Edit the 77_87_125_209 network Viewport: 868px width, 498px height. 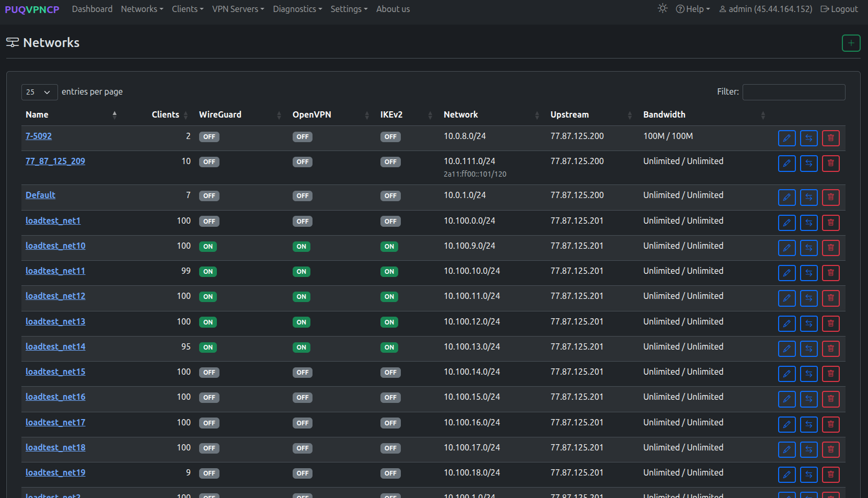[x=786, y=164]
